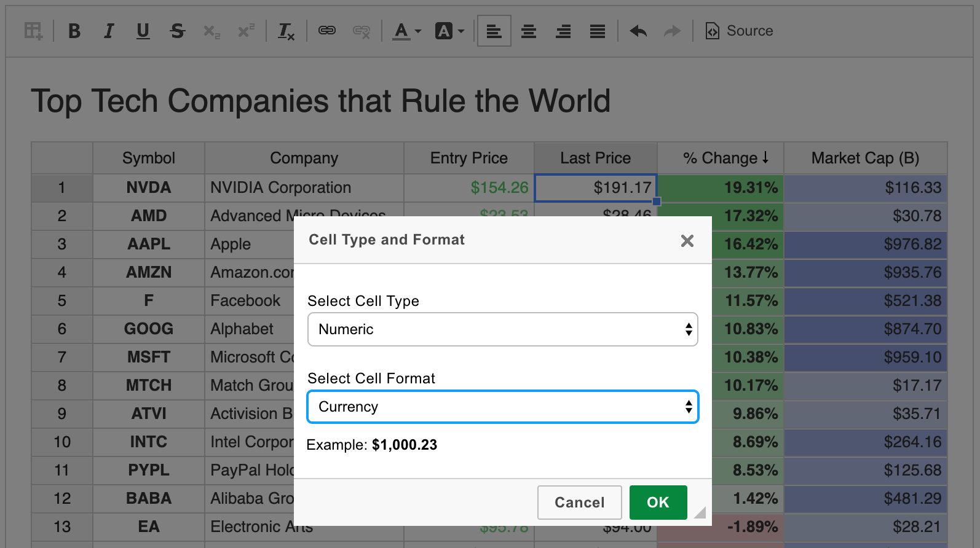Viewport: 980px width, 548px height.
Task: Align text left
Action: [494, 31]
